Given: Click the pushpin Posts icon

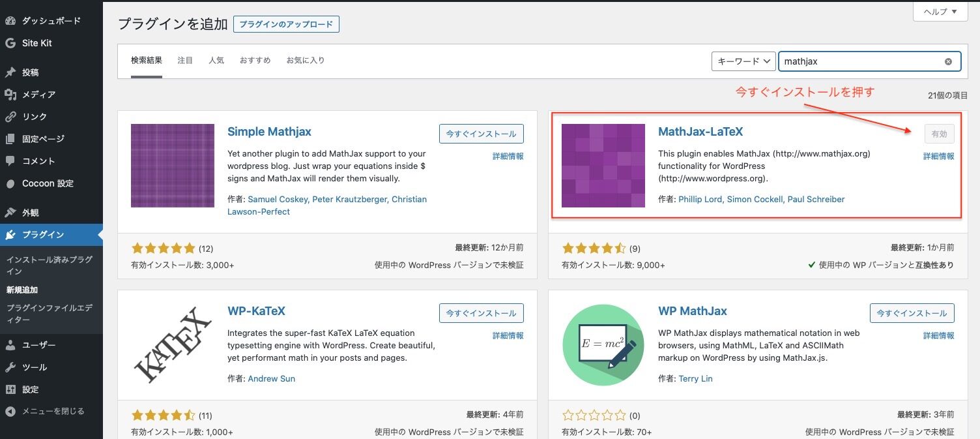Looking at the screenshot, I should [x=10, y=72].
